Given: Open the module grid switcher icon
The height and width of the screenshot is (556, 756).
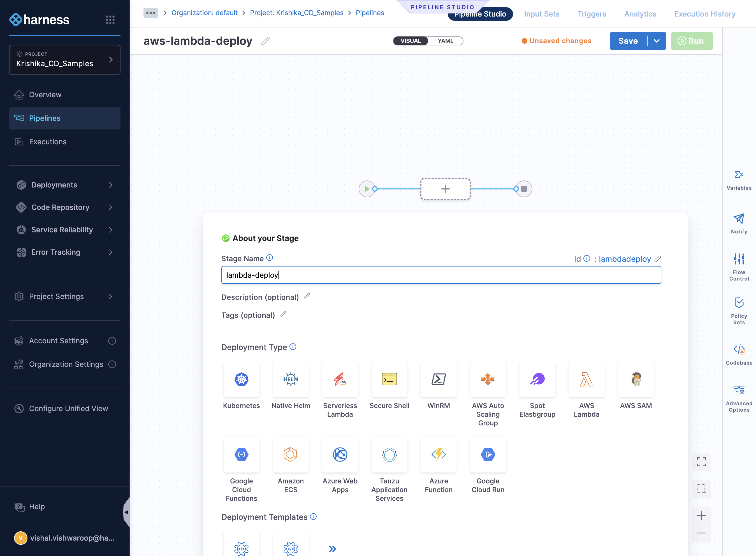Looking at the screenshot, I should click(110, 20).
